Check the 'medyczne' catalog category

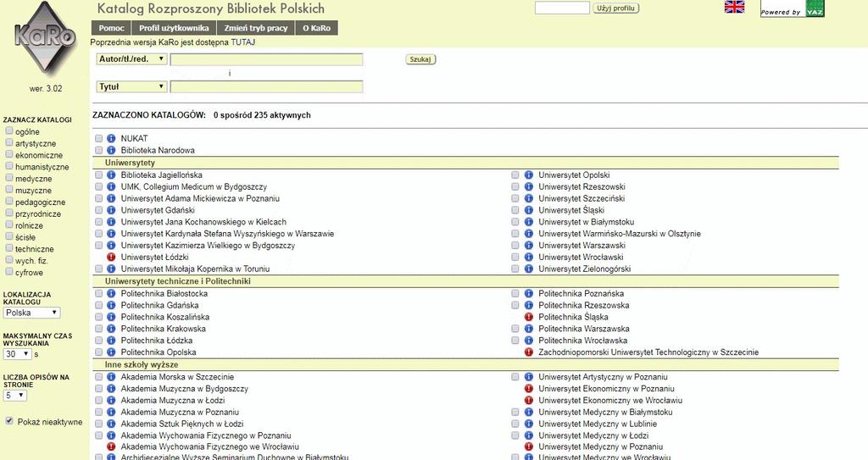coord(8,178)
